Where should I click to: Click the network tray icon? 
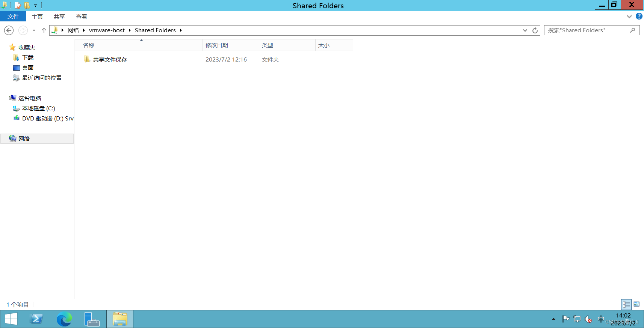[x=577, y=319]
